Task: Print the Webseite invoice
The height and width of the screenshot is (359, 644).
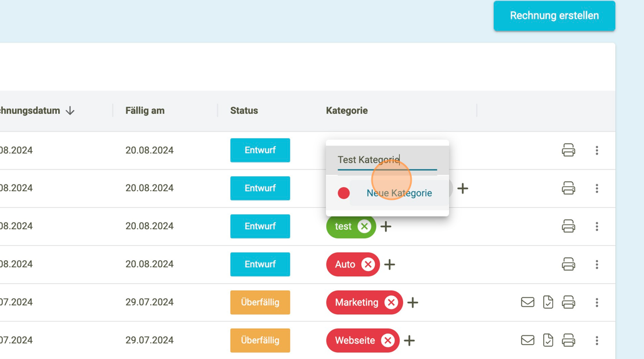Action: tap(569, 341)
